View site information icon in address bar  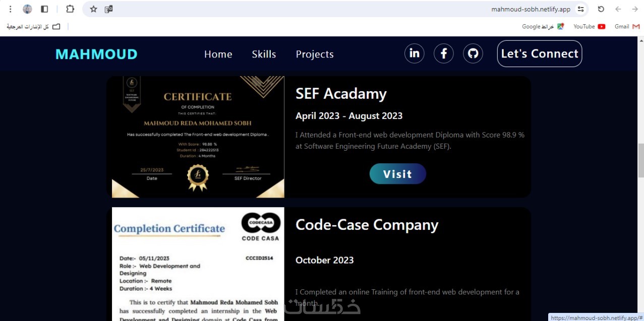coord(581,9)
